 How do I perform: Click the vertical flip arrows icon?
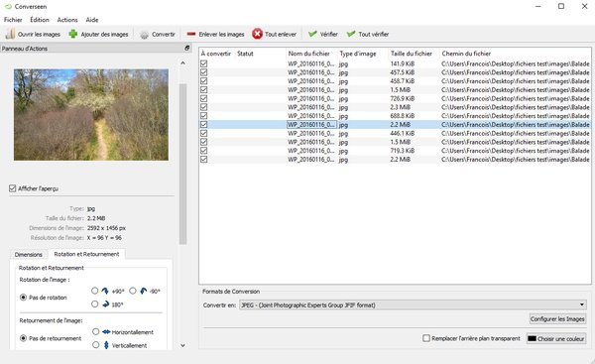[106, 344]
